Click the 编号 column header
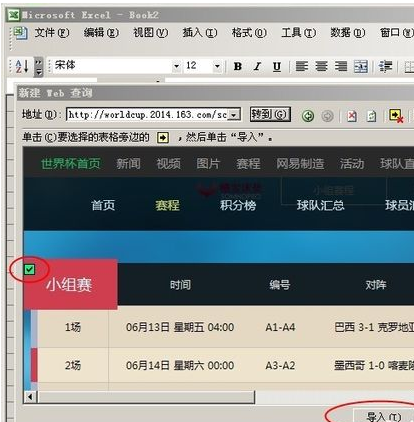 [280, 285]
